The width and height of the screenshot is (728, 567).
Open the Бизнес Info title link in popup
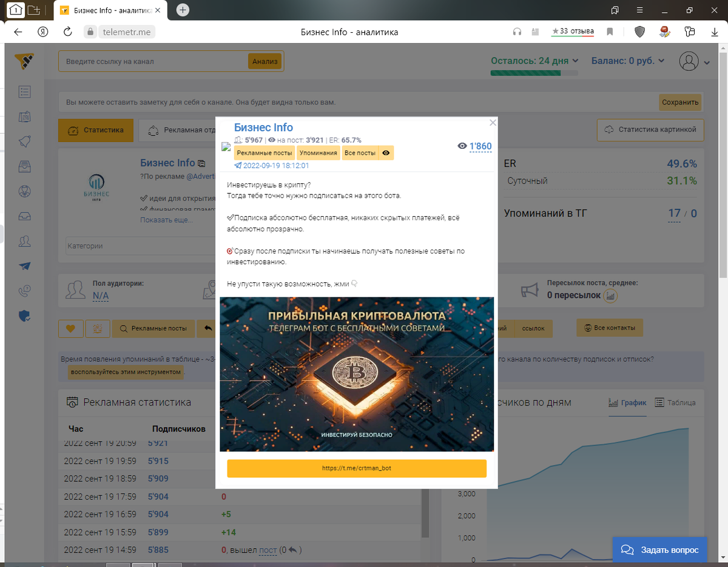(263, 127)
